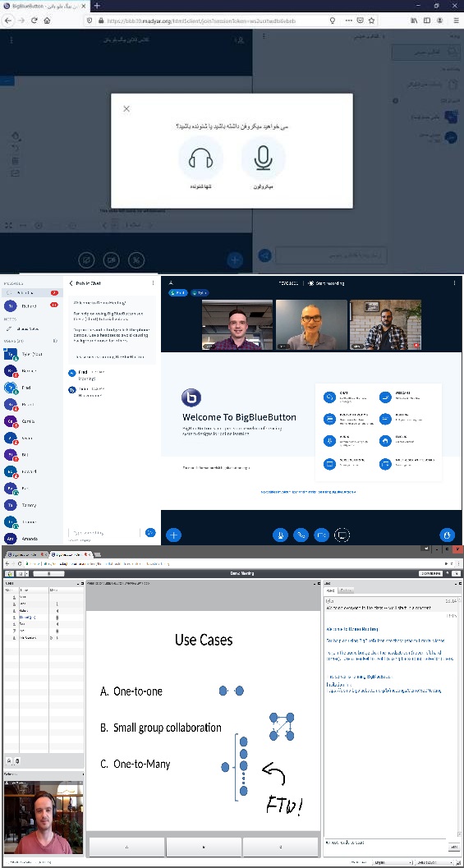The image size is (464, 868).
Task: Click the bearded man's webcam thumbnail
Action: (x=385, y=325)
